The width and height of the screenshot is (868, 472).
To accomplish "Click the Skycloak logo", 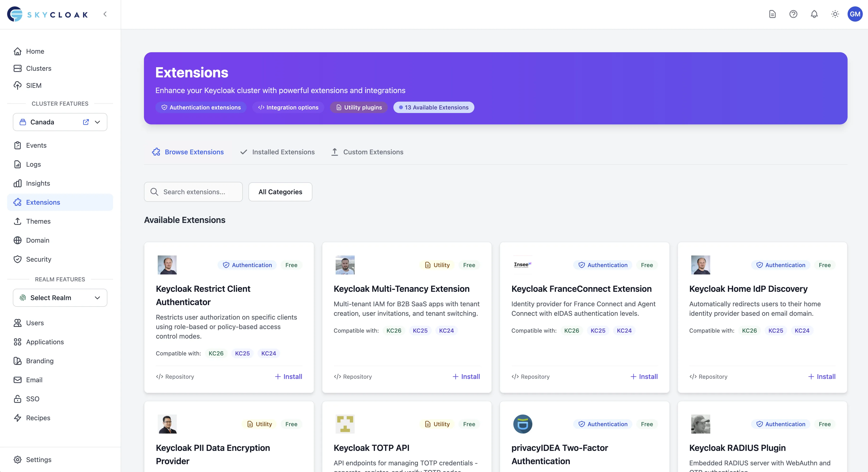I will 47,14.
